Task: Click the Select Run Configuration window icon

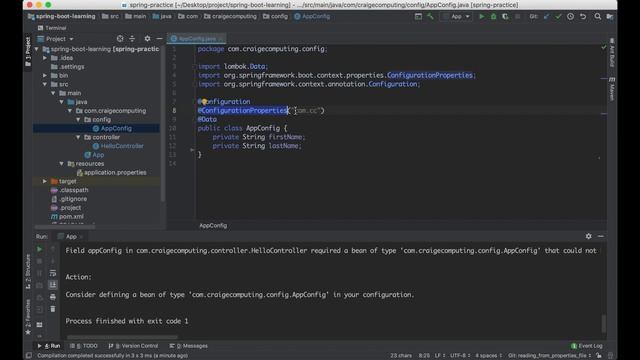Action: tap(418, 17)
